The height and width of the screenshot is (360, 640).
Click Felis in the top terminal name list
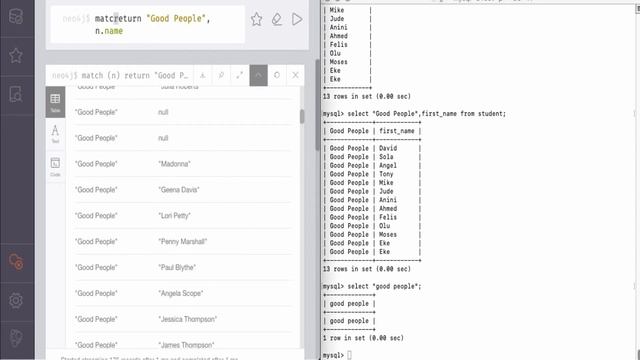tap(338, 45)
